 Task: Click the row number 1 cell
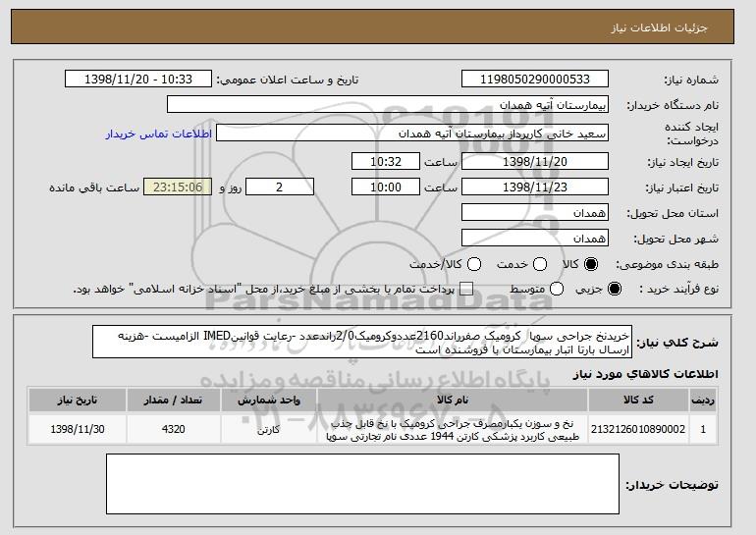tap(703, 429)
